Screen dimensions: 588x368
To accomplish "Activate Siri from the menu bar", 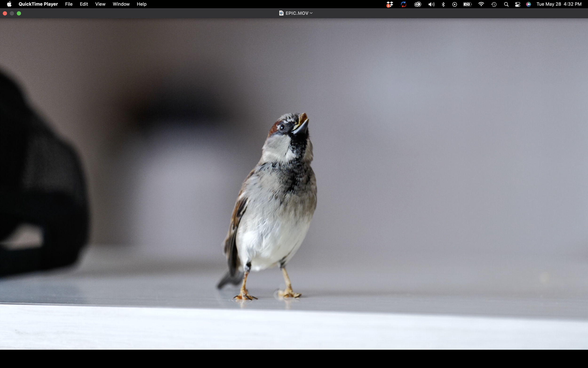I will pos(528,4).
